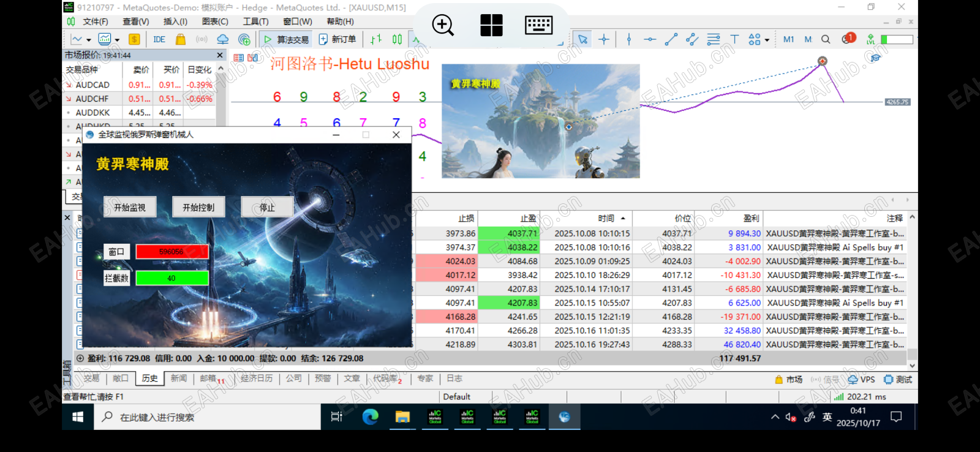Expand the profit summary row plus icon
The width and height of the screenshot is (980, 452).
[80, 358]
